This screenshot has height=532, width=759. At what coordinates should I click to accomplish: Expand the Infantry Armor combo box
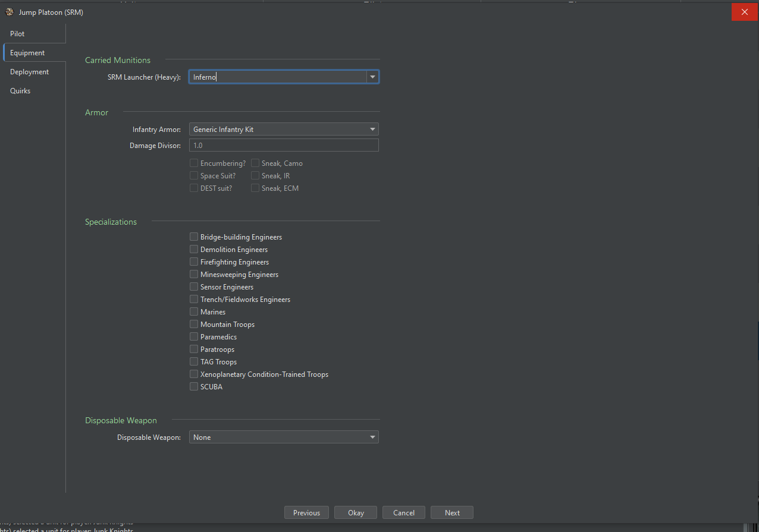pos(284,129)
